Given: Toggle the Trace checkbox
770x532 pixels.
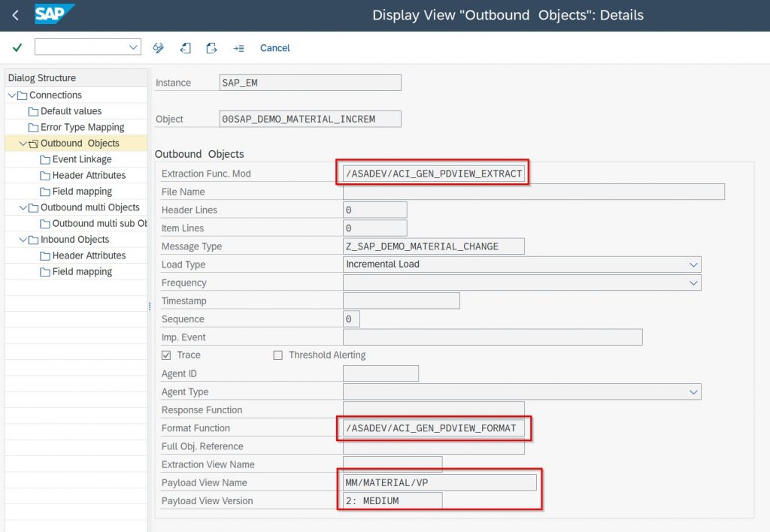Looking at the screenshot, I should click(x=166, y=355).
